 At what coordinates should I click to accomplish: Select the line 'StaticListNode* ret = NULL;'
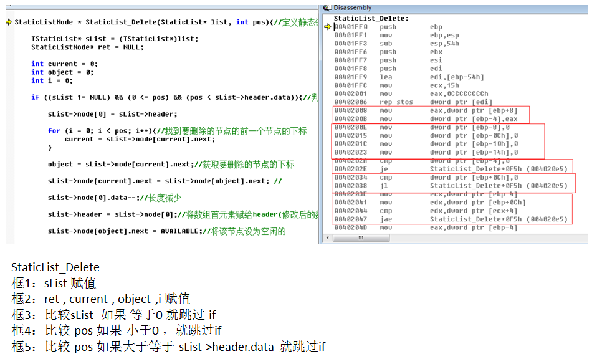[88, 47]
